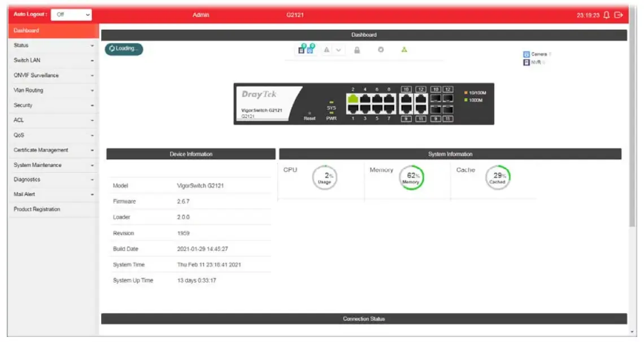Select port 2 on the switch panel image
Viewport: 644px width, 342px height.
[353, 99]
